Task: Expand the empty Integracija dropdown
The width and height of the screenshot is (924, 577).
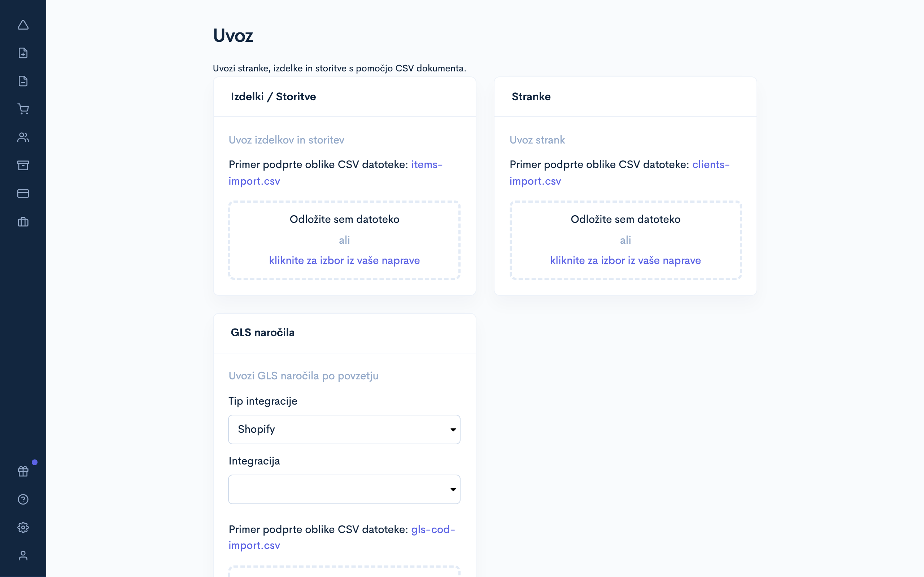Action: (x=344, y=489)
